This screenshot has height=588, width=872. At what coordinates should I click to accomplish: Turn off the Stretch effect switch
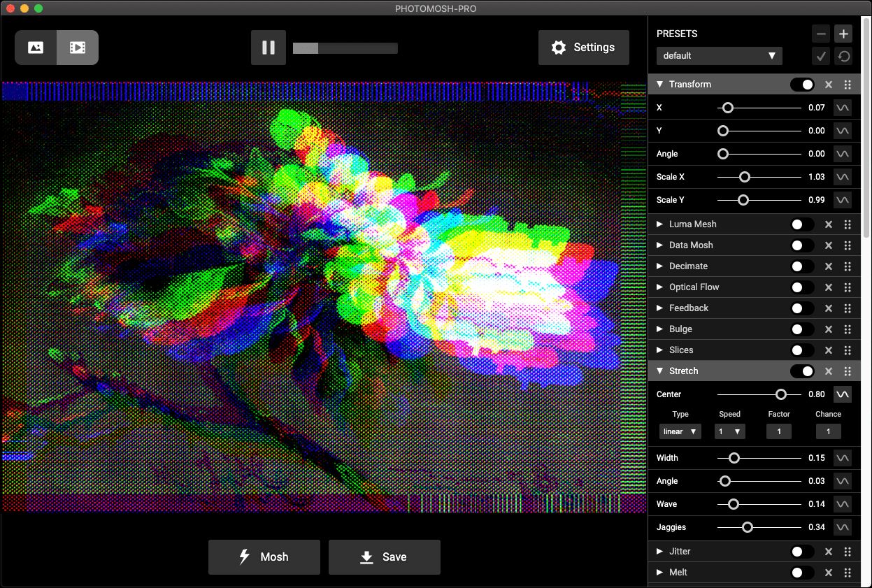point(802,371)
